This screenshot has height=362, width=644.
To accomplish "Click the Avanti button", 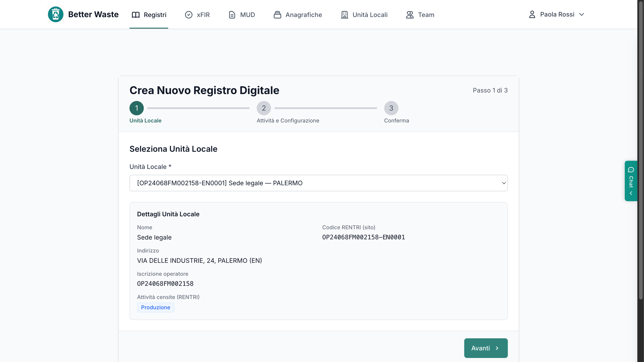I will tap(485, 348).
